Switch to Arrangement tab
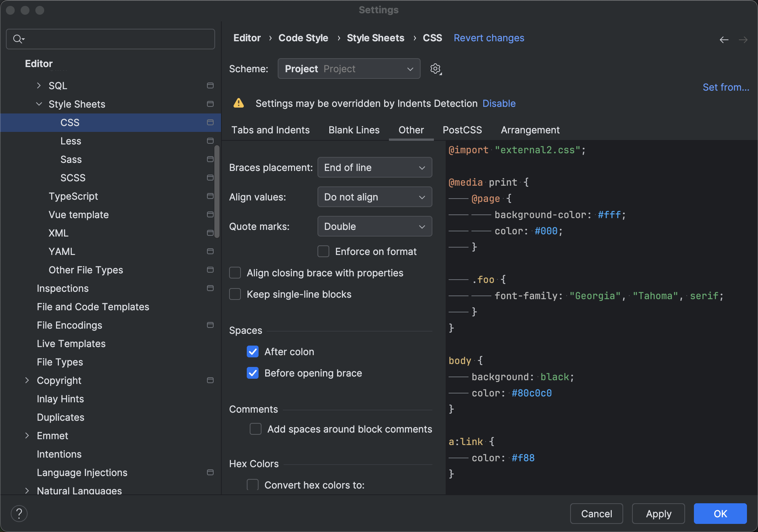Screen dimensions: 758x532 click(x=530, y=130)
